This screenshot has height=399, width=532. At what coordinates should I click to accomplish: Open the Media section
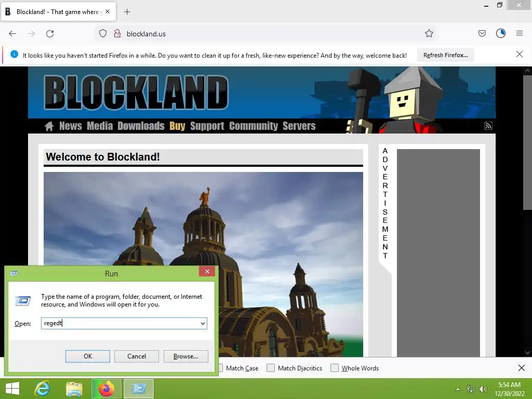100,126
